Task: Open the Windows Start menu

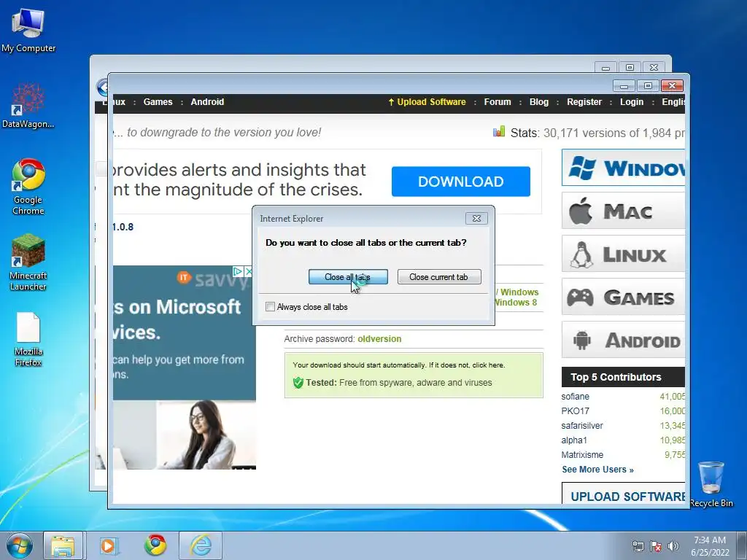Action: click(x=20, y=545)
